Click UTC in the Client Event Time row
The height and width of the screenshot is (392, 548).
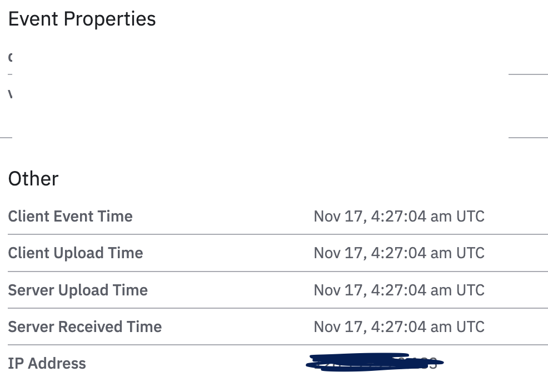point(470,216)
